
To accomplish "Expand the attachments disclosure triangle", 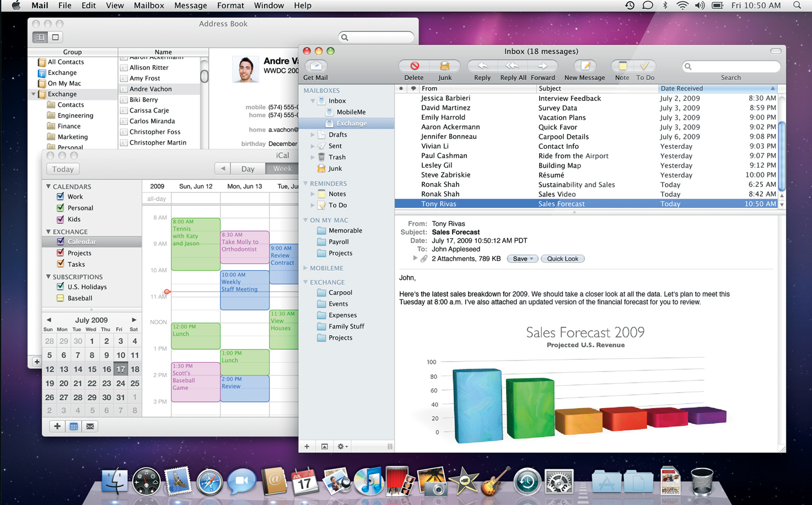I will [x=415, y=259].
